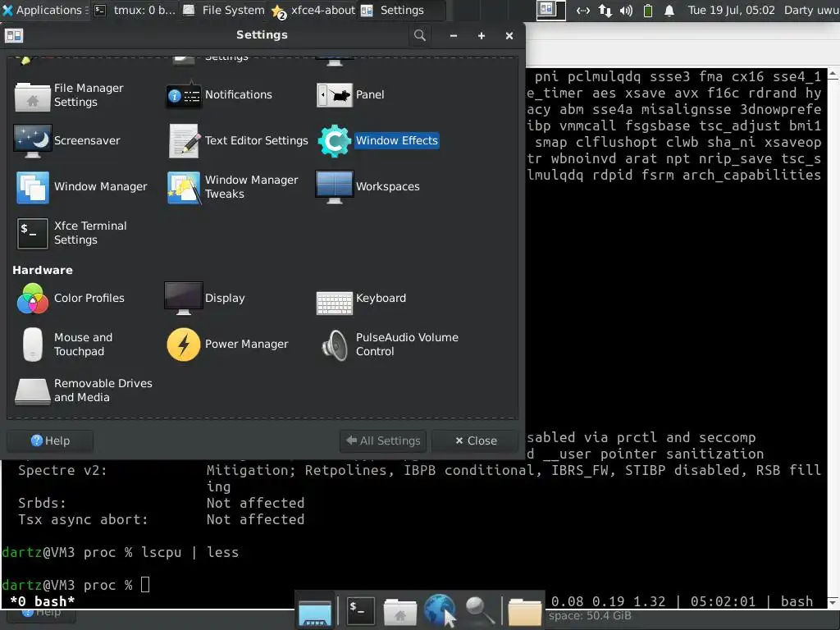The width and height of the screenshot is (840, 630).
Task: Open the Notifications settings
Action: 220,95
